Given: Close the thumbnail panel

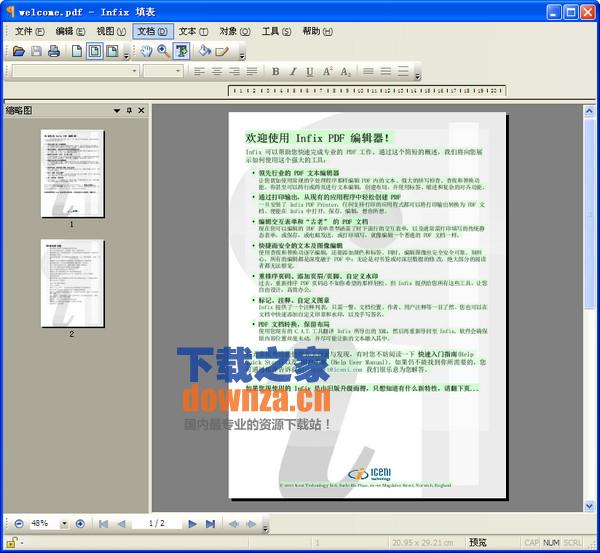Looking at the screenshot, I should 141,111.
